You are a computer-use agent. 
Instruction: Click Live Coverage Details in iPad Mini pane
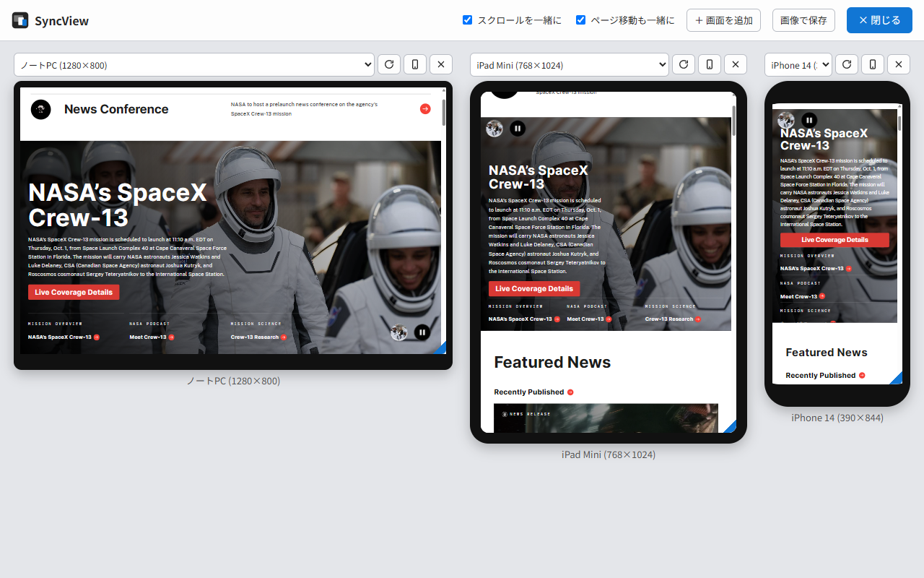pos(534,288)
